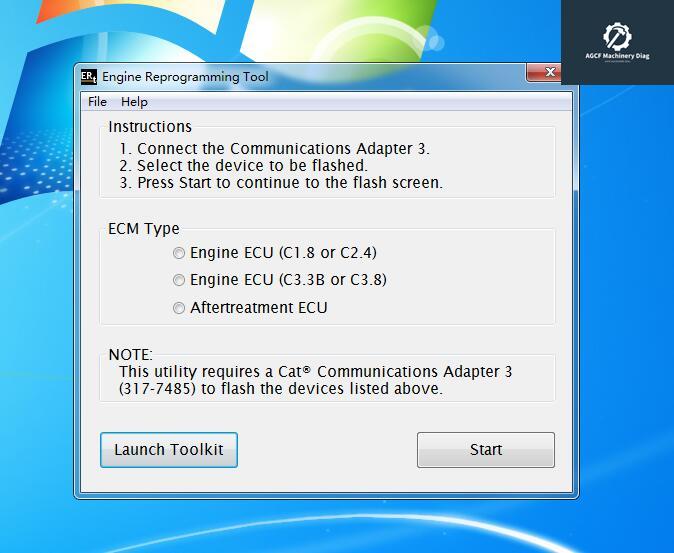The height and width of the screenshot is (553, 674).
Task: Close the Engine Reprogramming Tool window
Action: pos(544,72)
